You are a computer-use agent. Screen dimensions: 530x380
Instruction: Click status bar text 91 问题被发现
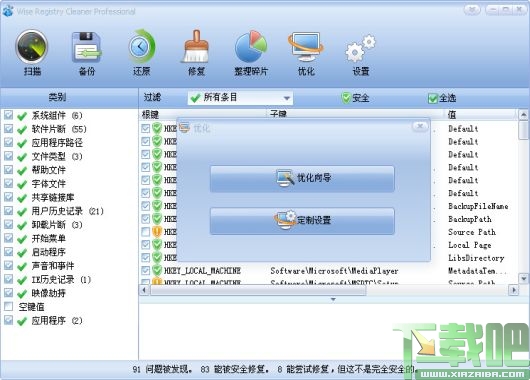click(162, 369)
